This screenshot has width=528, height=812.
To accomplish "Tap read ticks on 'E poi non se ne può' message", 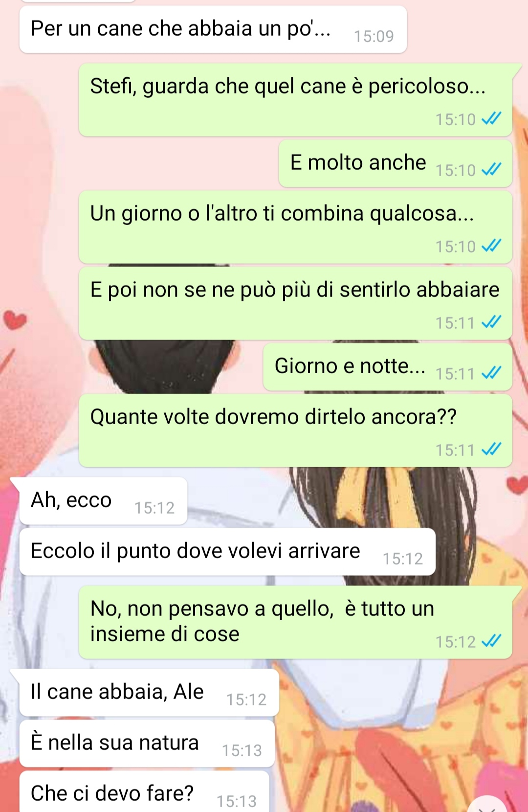I will click(x=491, y=322).
